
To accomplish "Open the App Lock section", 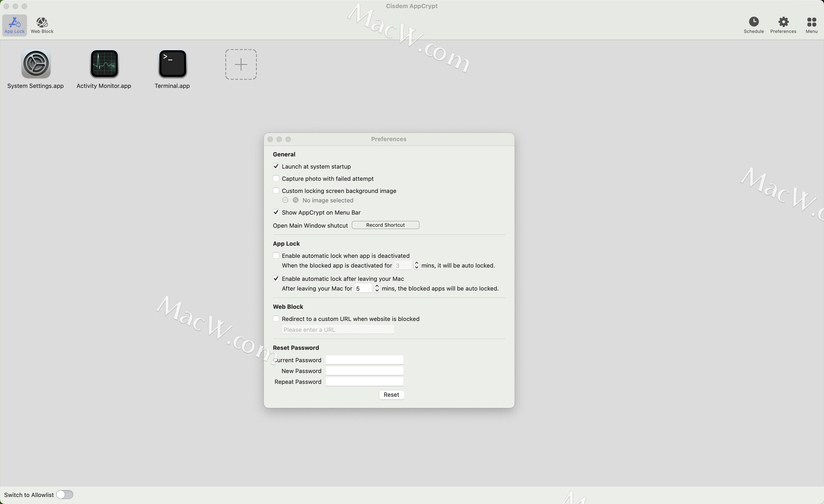I will coord(15,25).
